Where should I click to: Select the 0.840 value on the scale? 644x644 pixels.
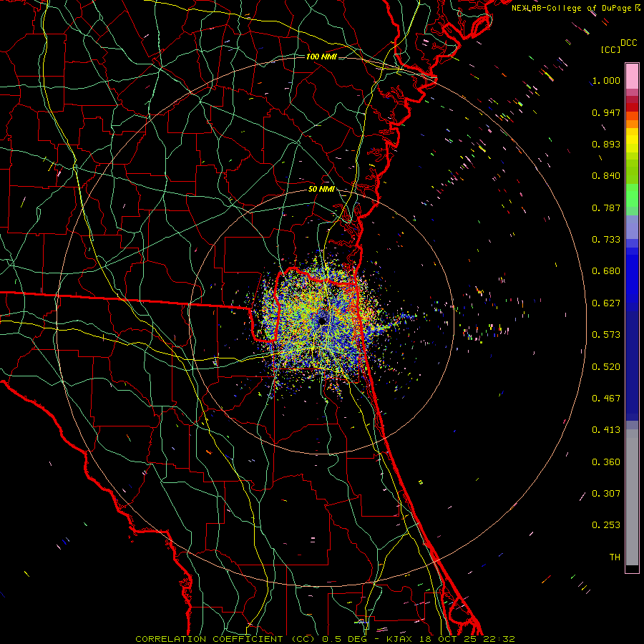coord(606,176)
